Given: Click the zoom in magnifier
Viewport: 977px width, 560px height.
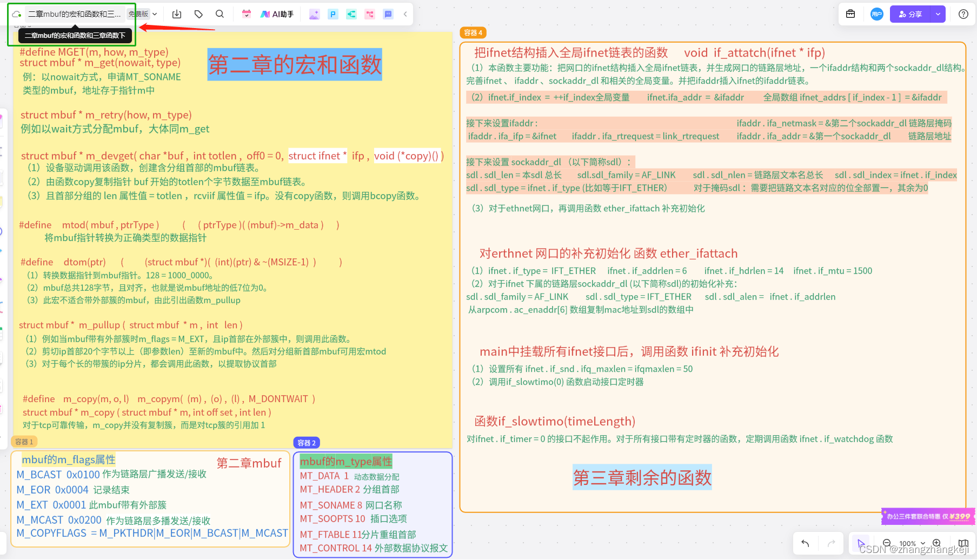Looking at the screenshot, I should [x=937, y=543].
